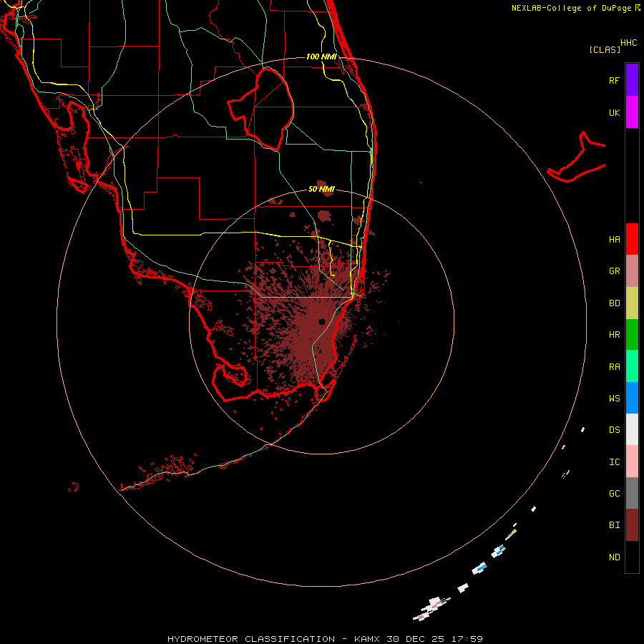Click the 'ND' legend label
Image resolution: width=644 pixels, height=644 pixels.
coord(614,557)
